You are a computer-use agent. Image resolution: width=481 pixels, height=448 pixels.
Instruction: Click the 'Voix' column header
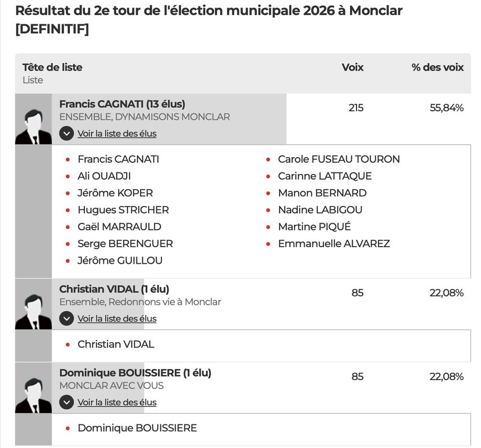pyautogui.click(x=352, y=67)
